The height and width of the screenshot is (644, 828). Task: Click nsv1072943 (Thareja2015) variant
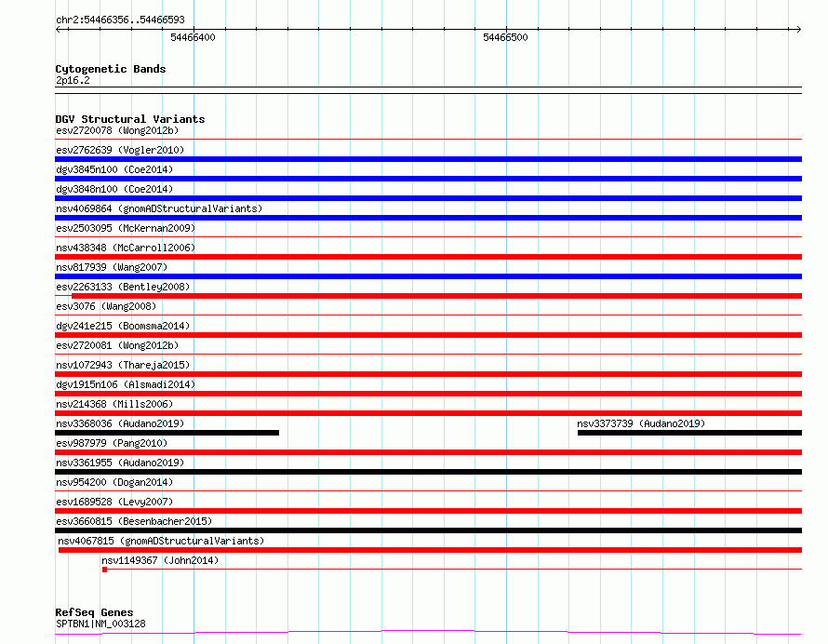click(x=123, y=365)
